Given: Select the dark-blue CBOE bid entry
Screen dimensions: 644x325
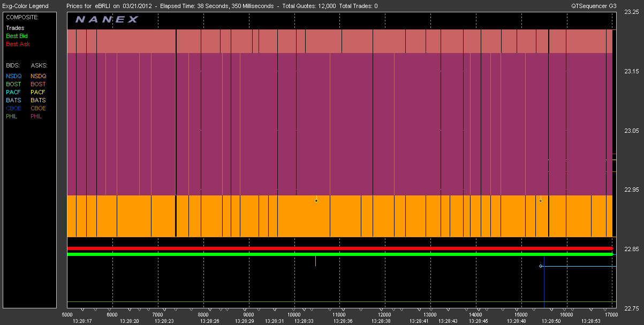Looking at the screenshot, I should (x=14, y=108).
